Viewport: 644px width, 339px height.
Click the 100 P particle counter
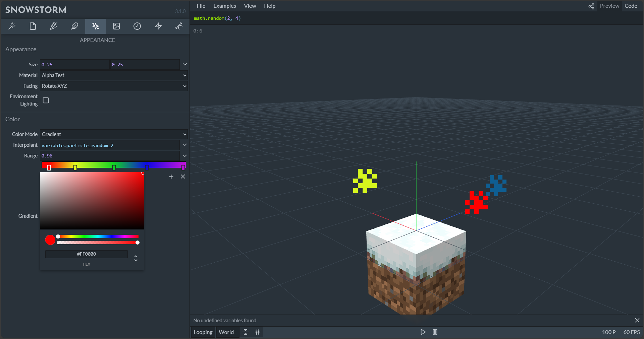609,332
